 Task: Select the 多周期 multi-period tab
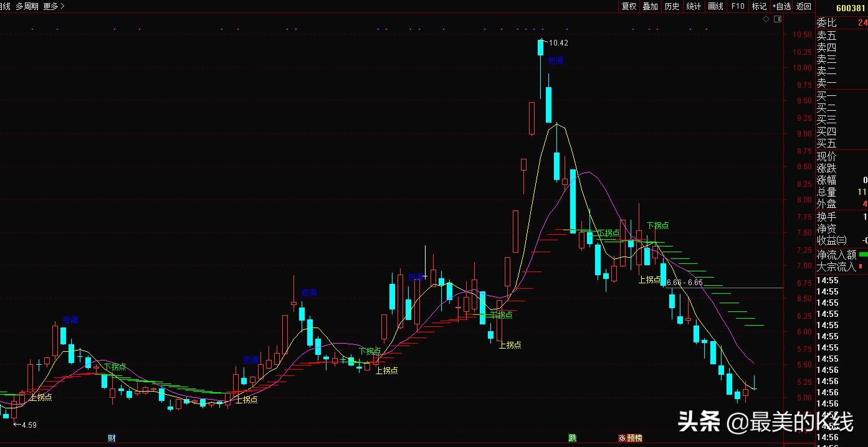click(27, 6)
